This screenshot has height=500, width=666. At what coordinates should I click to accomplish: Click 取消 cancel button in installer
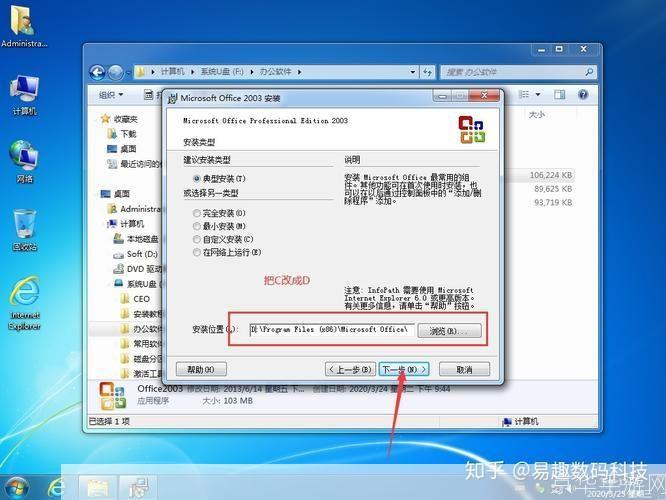pos(464,370)
